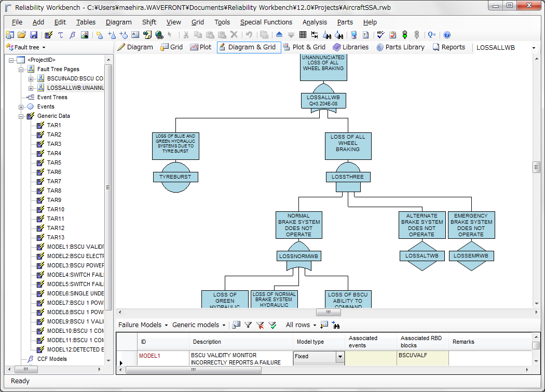Open the File menu

click(17, 22)
